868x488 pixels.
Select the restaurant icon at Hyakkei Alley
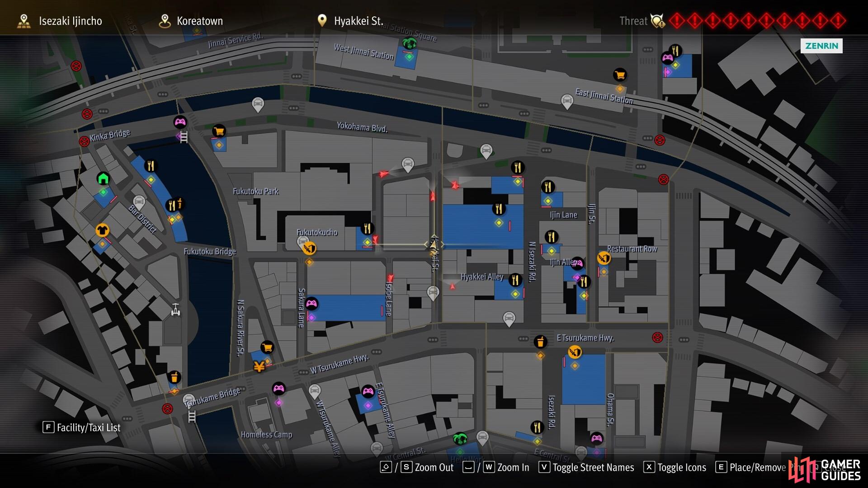pyautogui.click(x=515, y=280)
